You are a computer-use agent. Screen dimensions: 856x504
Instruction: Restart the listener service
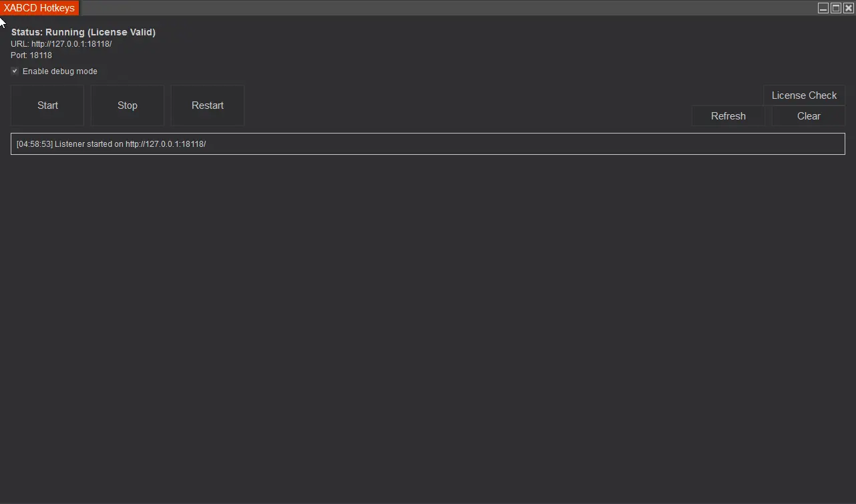click(x=208, y=105)
